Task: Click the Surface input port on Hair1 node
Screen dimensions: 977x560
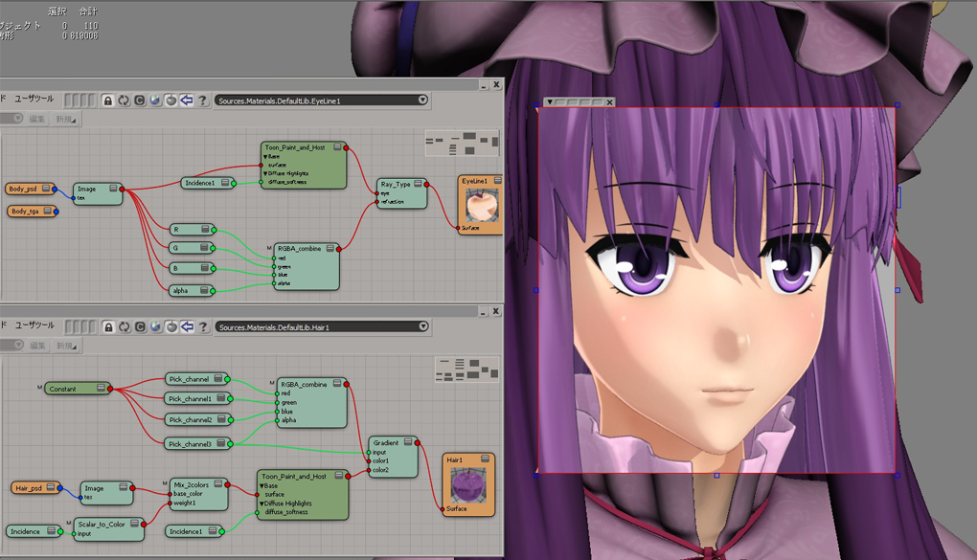Action: [x=443, y=509]
